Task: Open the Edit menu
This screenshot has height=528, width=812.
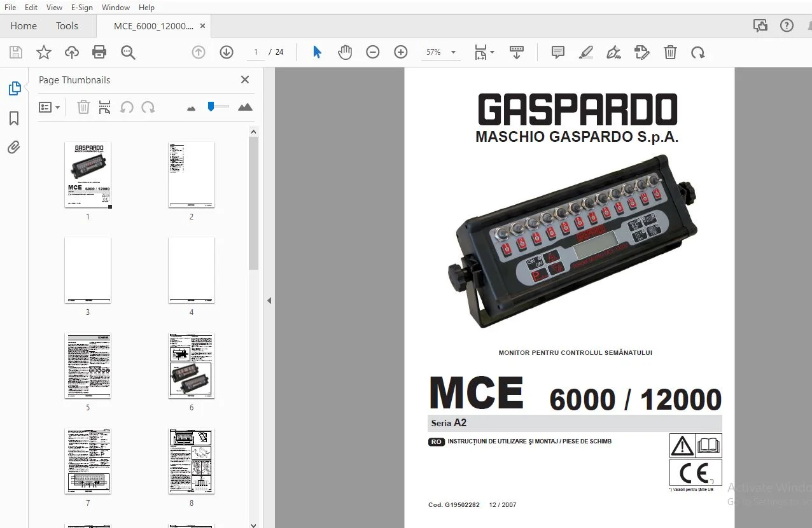Action: pos(31,8)
